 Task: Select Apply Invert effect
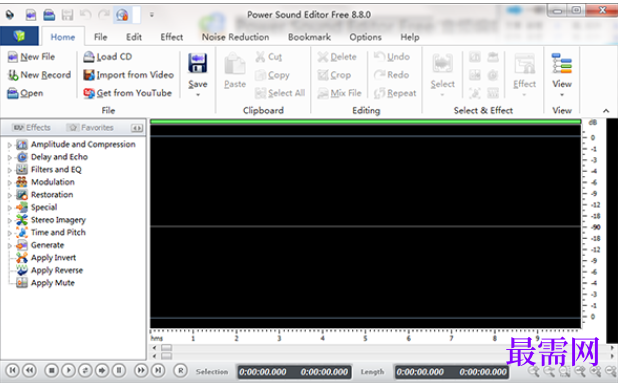point(53,258)
